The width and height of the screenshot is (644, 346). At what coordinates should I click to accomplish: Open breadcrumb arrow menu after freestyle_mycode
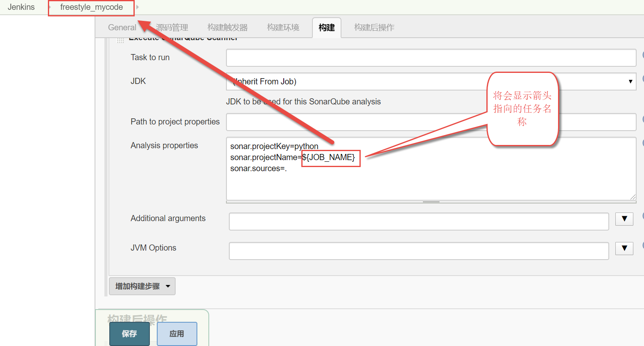(138, 7)
